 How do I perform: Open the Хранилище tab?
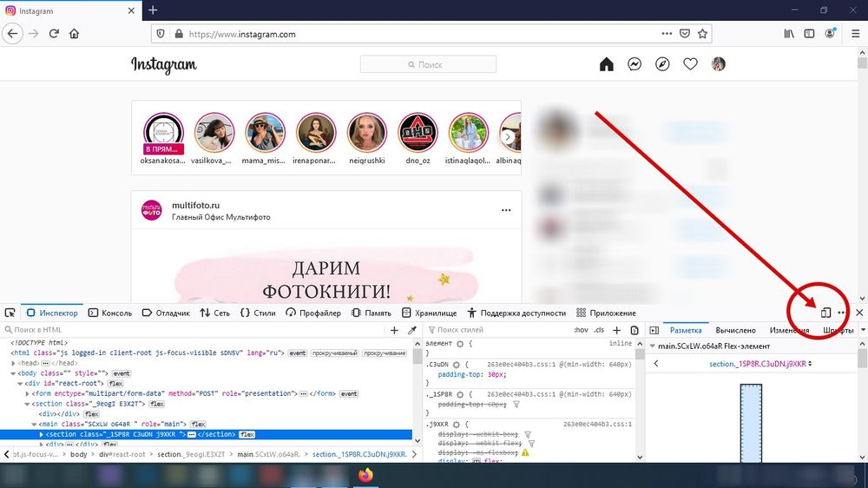[x=430, y=313]
